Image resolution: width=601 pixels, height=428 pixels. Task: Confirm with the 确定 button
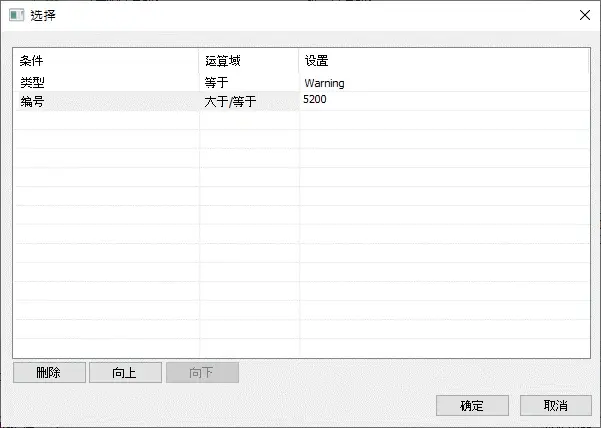click(x=472, y=405)
